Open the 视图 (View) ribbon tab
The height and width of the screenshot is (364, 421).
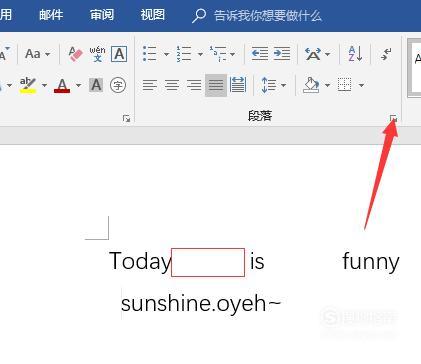click(x=152, y=15)
